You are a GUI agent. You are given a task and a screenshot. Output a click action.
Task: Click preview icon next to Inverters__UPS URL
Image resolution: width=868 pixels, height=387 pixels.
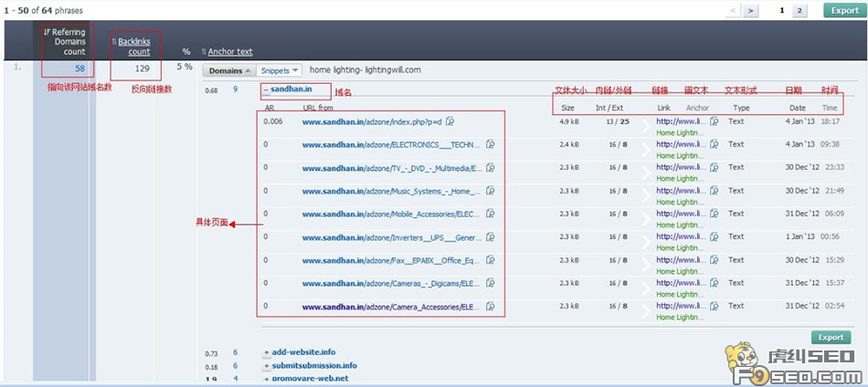point(491,237)
